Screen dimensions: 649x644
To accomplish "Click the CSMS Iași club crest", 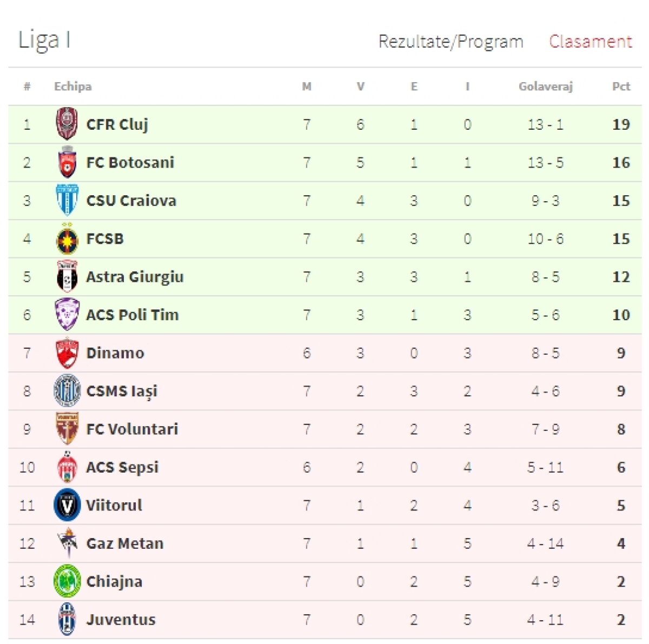I will 67,391.
